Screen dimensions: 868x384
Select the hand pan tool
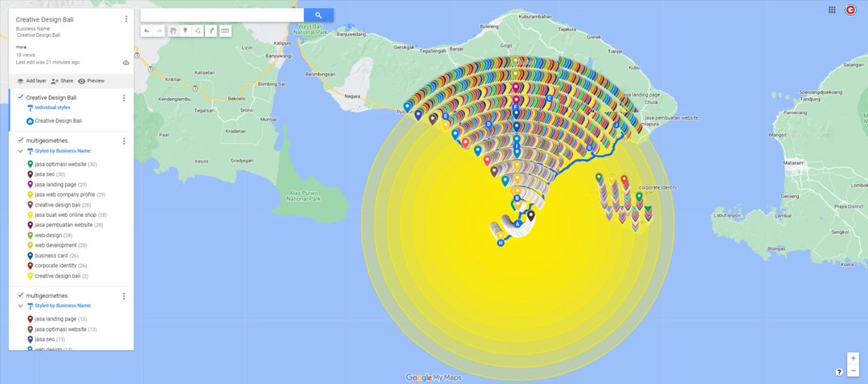pos(172,31)
